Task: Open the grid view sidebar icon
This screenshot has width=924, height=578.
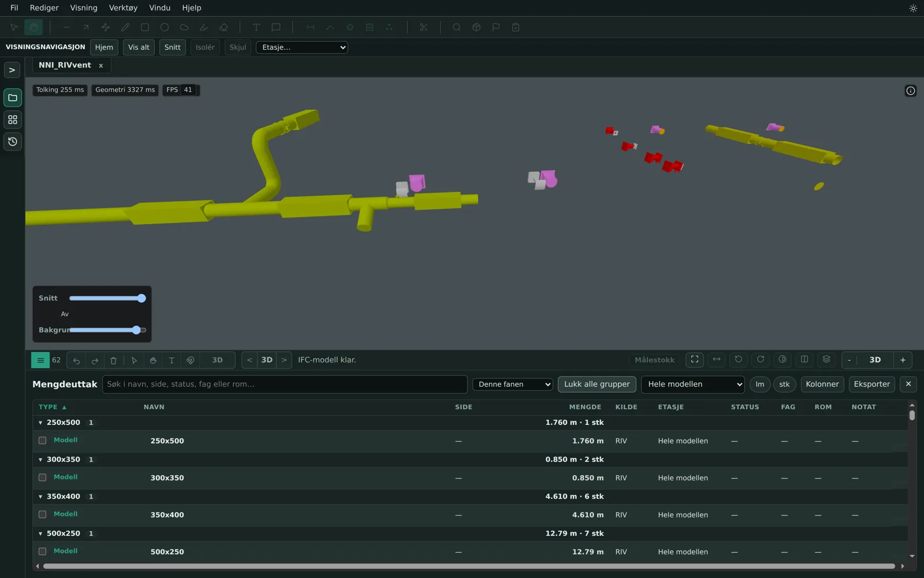Action: 13,120
